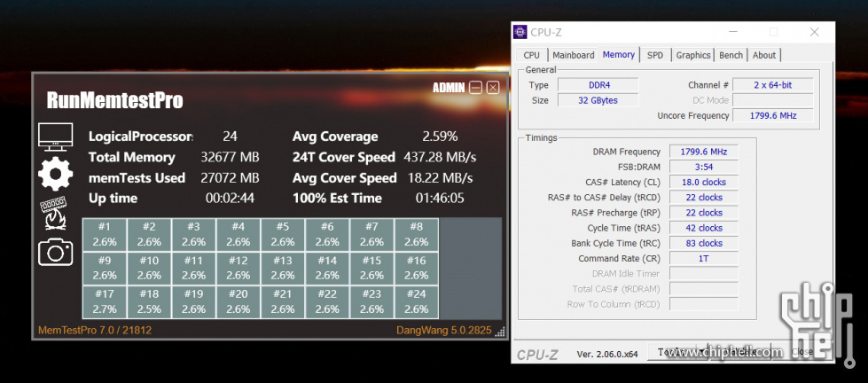Click the Channel # field showing 2 x 64-bit
Viewport: 868px width, 383px height.
pyautogui.click(x=773, y=85)
